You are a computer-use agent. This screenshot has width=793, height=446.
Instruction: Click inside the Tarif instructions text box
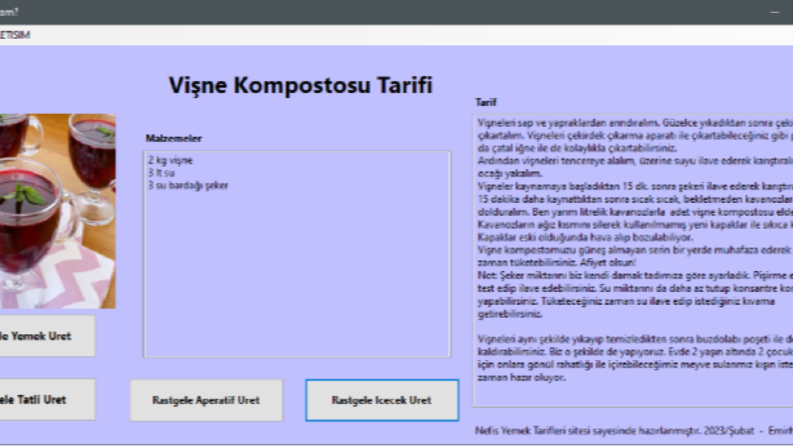click(633, 260)
